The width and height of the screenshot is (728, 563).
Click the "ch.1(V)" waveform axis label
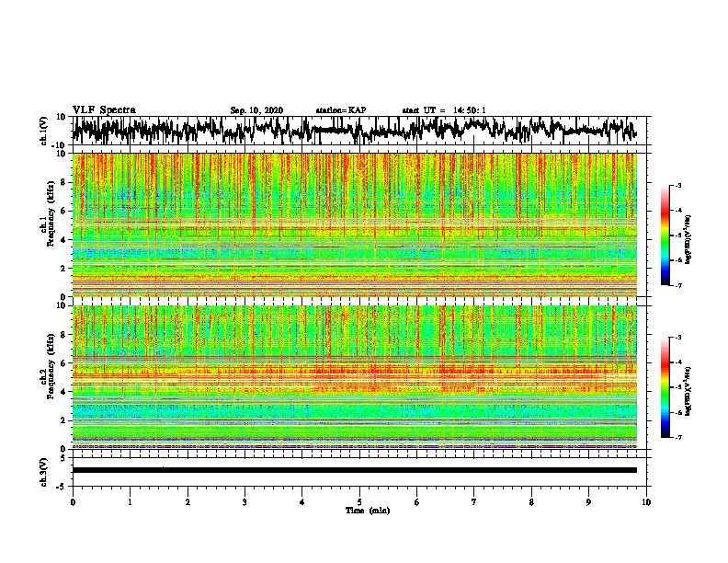(44, 131)
